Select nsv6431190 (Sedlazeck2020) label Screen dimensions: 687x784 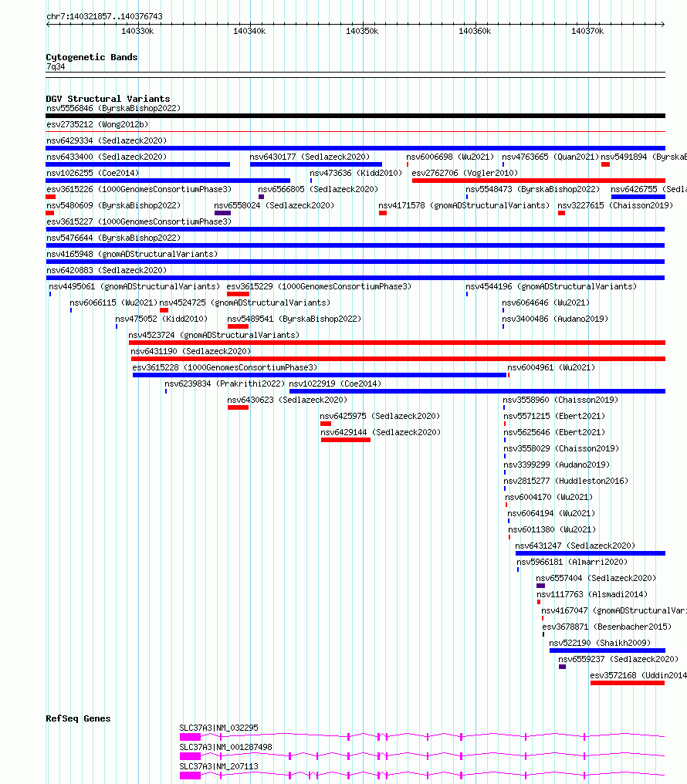[191, 351]
